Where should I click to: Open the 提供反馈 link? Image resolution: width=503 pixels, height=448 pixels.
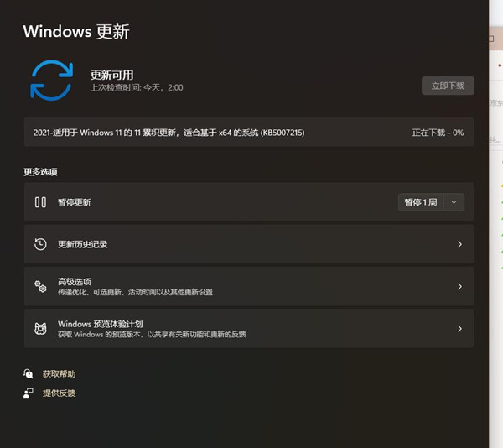click(x=59, y=393)
